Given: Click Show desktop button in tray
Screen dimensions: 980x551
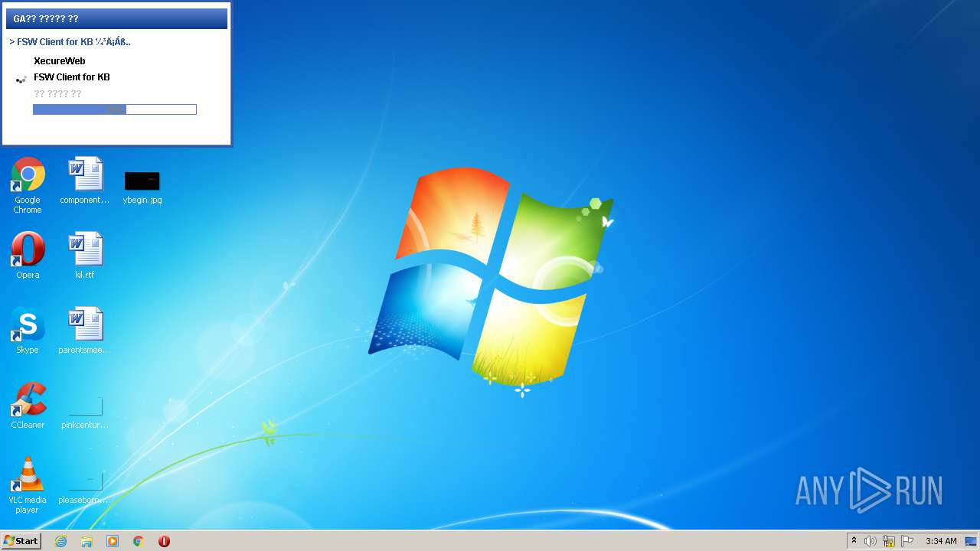Looking at the screenshot, I should click(x=971, y=541).
